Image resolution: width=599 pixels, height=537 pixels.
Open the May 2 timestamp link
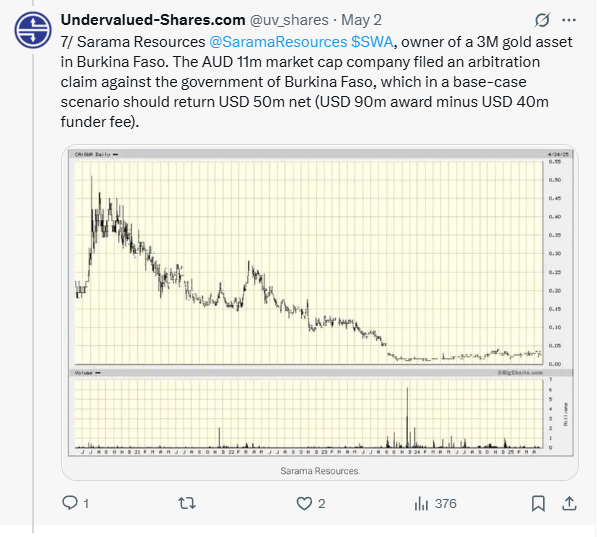coord(361,20)
